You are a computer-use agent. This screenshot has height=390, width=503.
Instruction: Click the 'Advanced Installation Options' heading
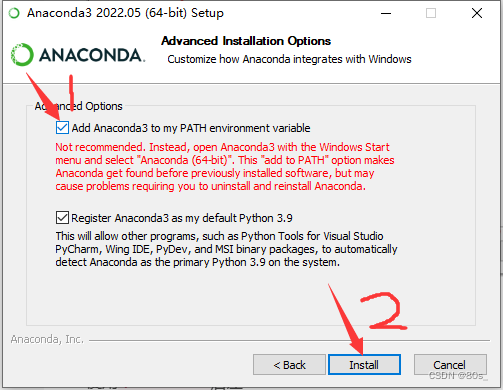click(x=246, y=41)
